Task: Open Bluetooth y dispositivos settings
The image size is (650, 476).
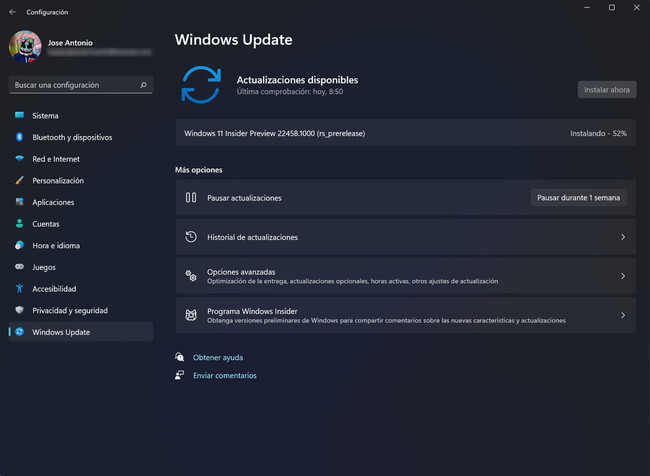Action: click(81, 137)
